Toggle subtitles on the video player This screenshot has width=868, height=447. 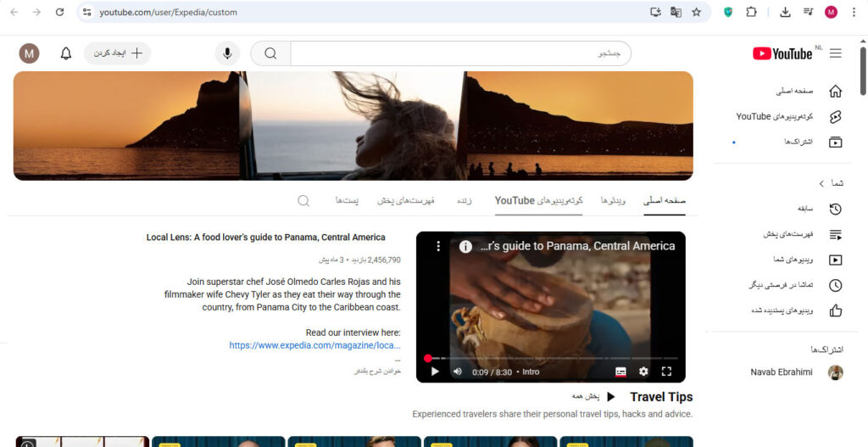tap(620, 372)
